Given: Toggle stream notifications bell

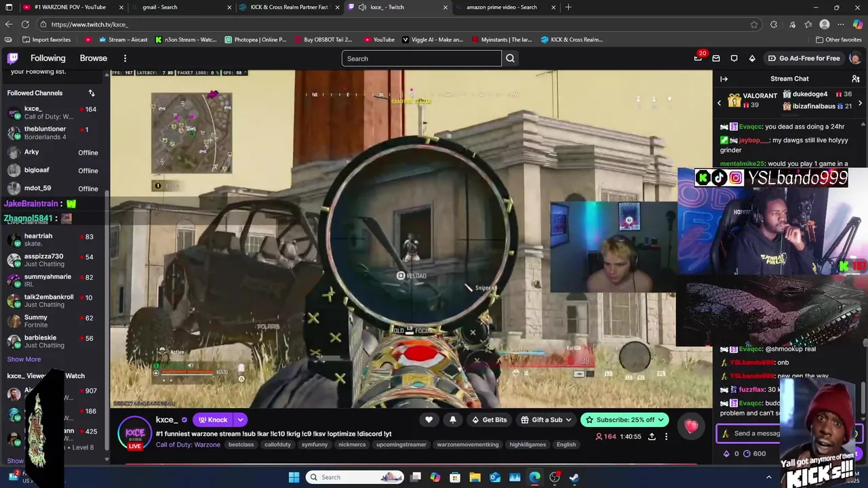Looking at the screenshot, I should (453, 420).
